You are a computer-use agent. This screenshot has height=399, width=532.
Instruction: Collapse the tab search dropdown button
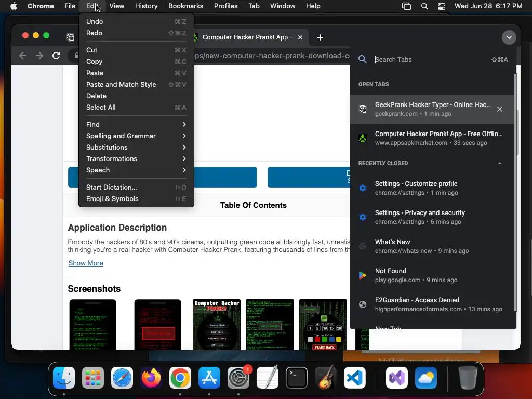coord(509,37)
